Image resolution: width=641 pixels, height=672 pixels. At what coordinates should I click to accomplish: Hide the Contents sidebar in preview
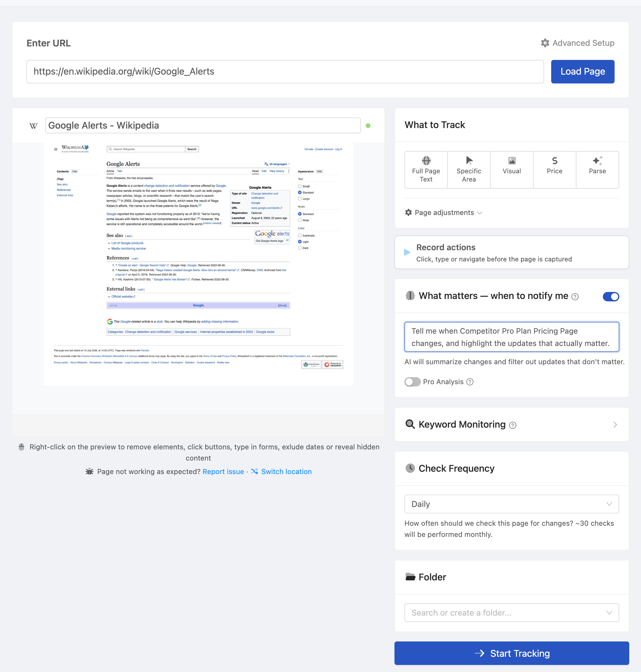pos(75,171)
